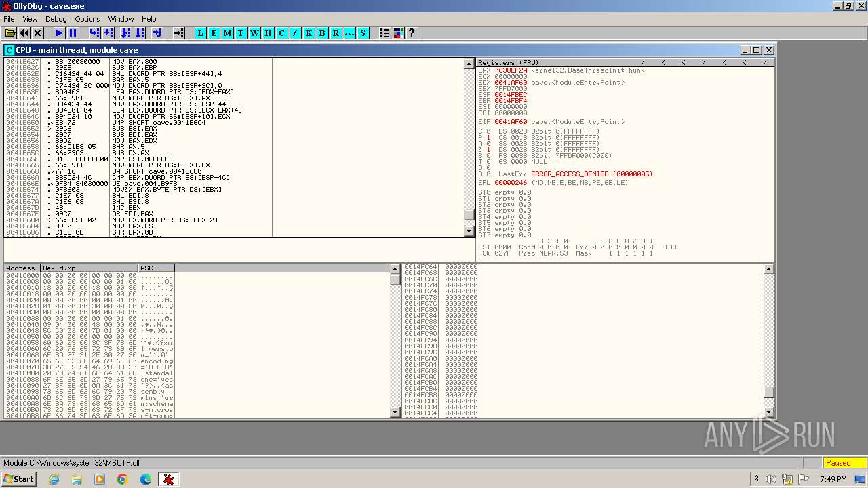Close the debugged program with the X toolbar icon
868x488 pixels.
click(x=38, y=33)
